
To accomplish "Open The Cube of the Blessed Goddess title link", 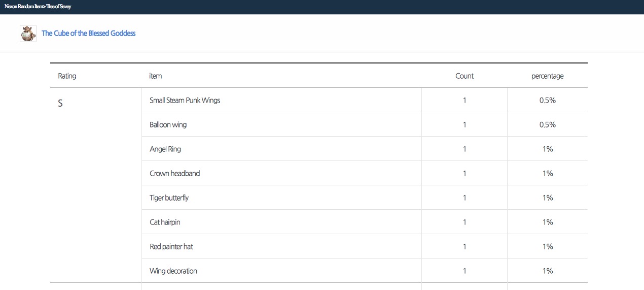I will tap(88, 34).
